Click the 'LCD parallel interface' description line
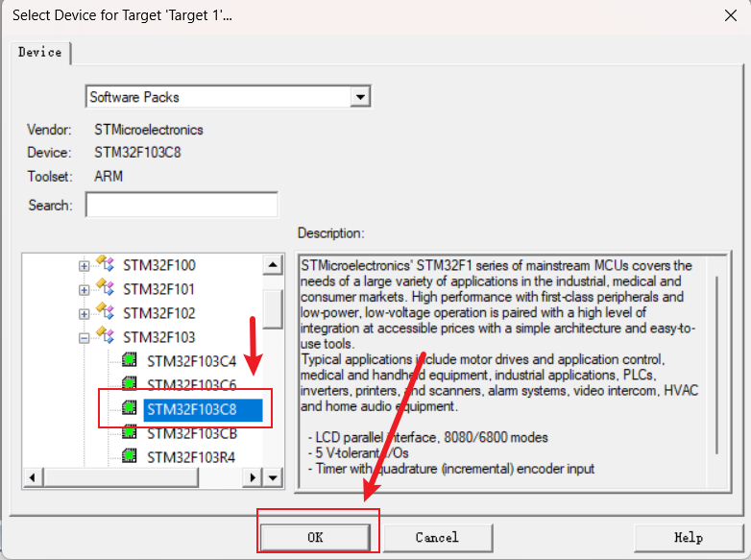This screenshot has width=751, height=560. point(427,437)
